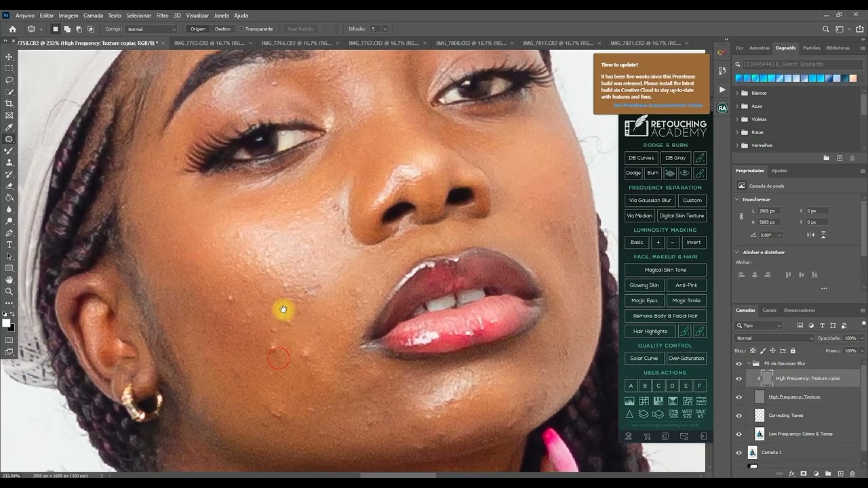Open layer fx styles menu
868x488 pixels.
pos(791,474)
